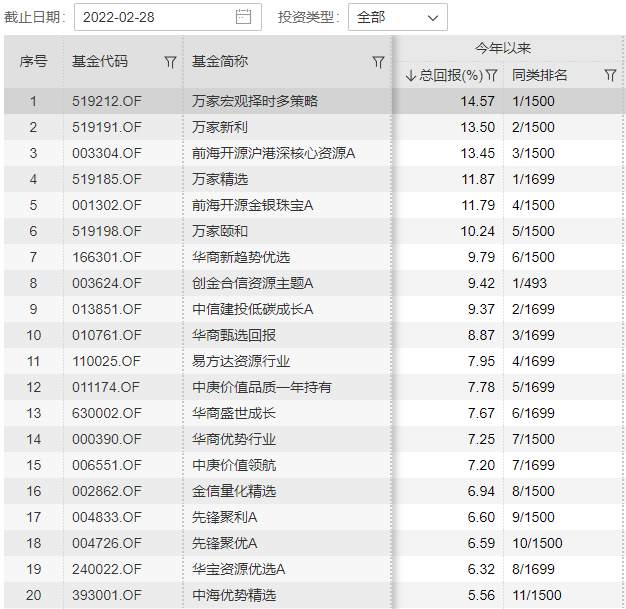This screenshot has height=609, width=626.
Task: Click ranking cell 1/493
Action: [x=529, y=283]
